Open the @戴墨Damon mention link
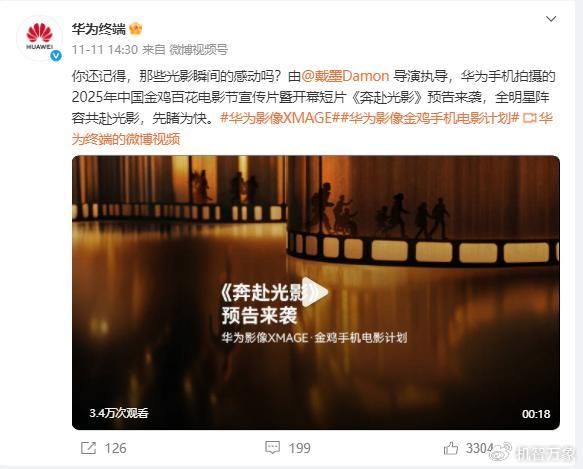The width and height of the screenshot is (583, 469). pyautogui.click(x=345, y=76)
